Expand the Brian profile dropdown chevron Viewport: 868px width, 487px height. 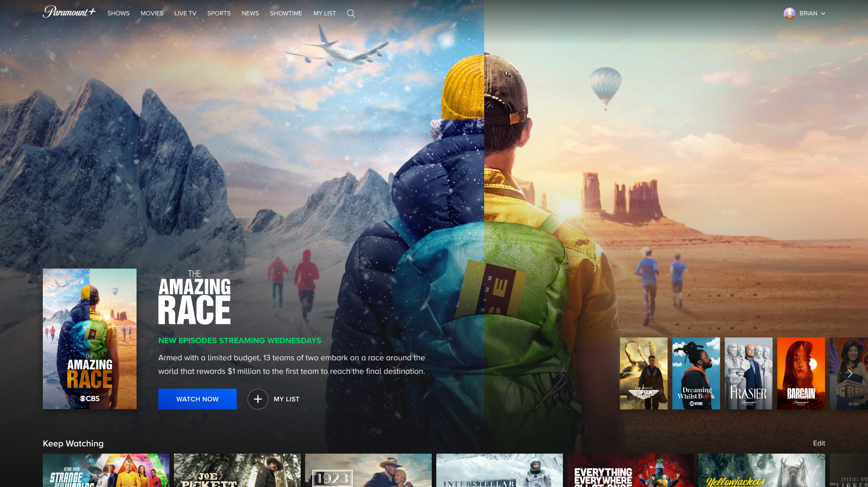823,14
